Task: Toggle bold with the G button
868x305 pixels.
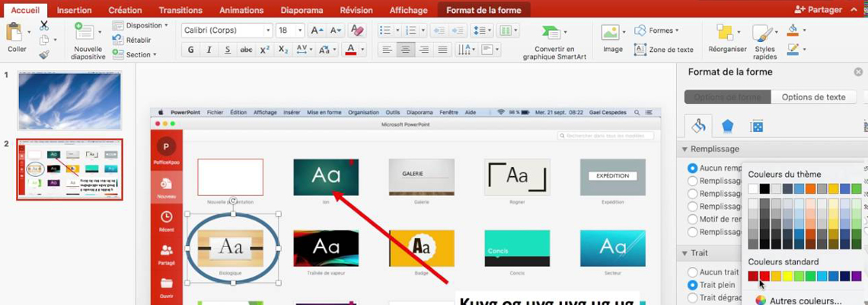Action: coord(190,50)
